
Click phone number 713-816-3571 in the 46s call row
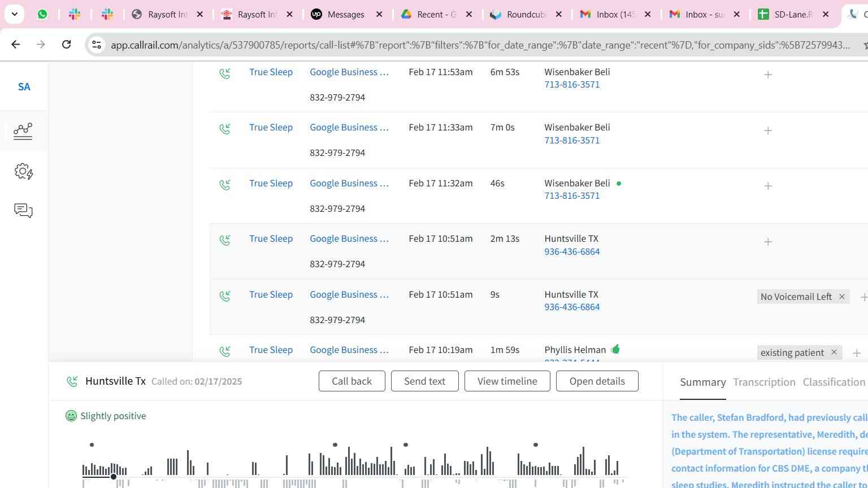point(572,196)
